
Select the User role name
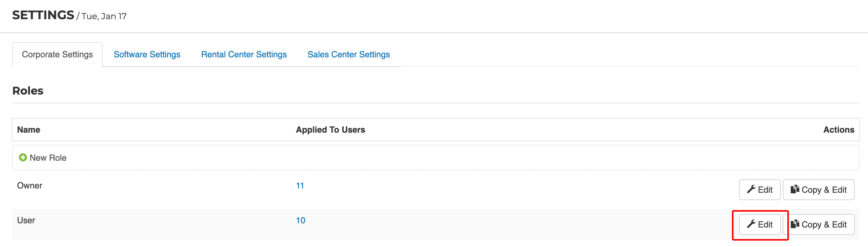[x=26, y=220]
